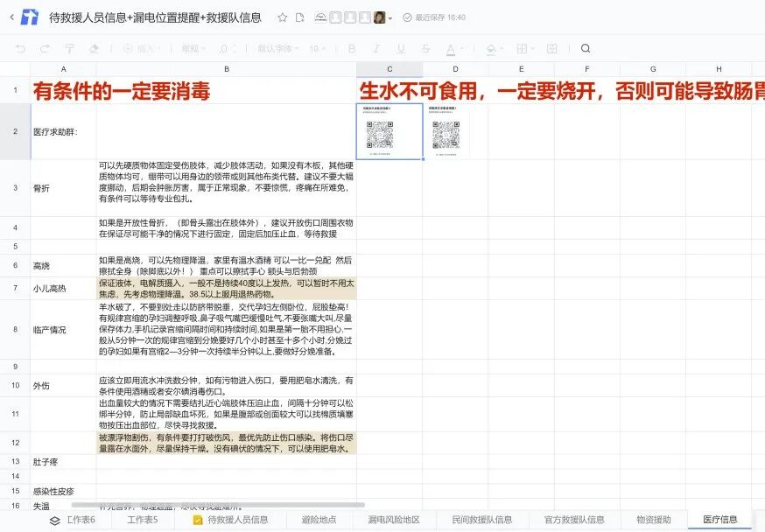Open the default font (默认字体) dropdown

(278, 48)
